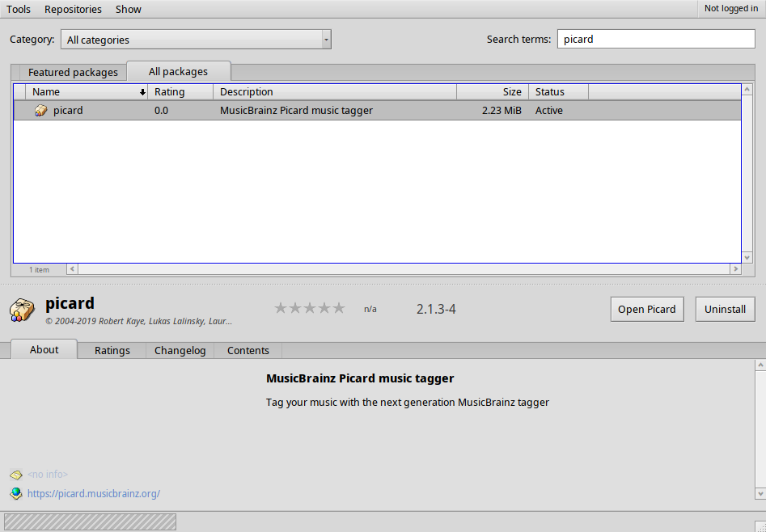
Task: Click the picard package icon in list row
Action: (41, 111)
